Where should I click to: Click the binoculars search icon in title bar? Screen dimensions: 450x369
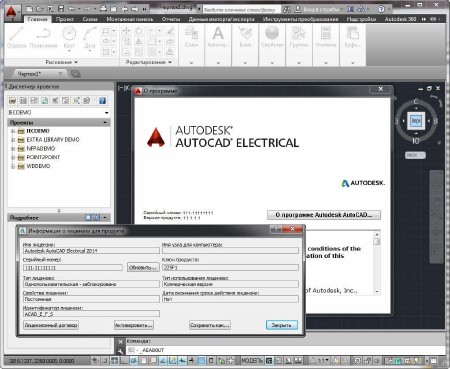click(x=287, y=9)
